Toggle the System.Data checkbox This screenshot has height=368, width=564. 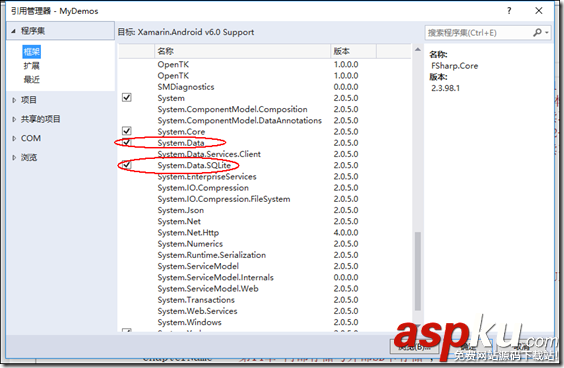pos(127,142)
